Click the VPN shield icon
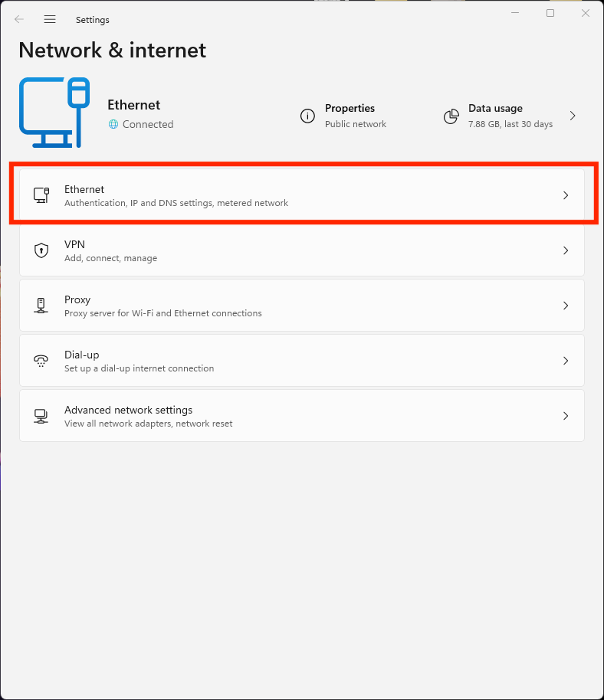604x700 pixels. tap(41, 250)
